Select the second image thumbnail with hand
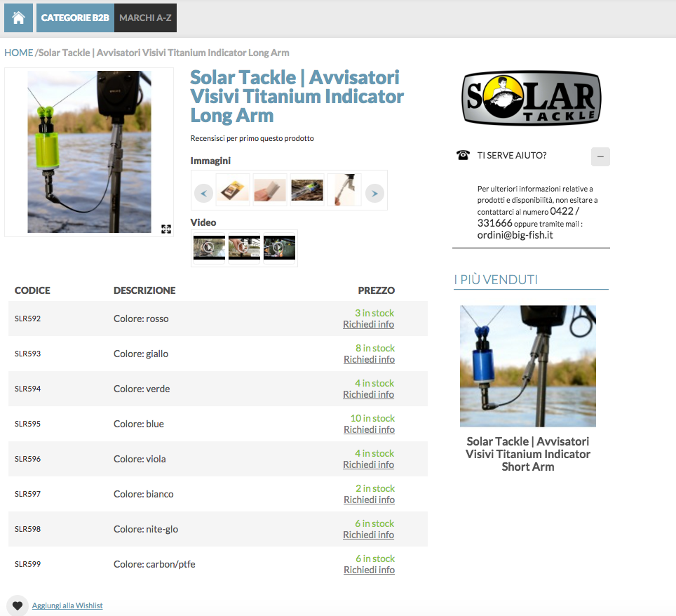This screenshot has height=616, width=676. point(270,190)
